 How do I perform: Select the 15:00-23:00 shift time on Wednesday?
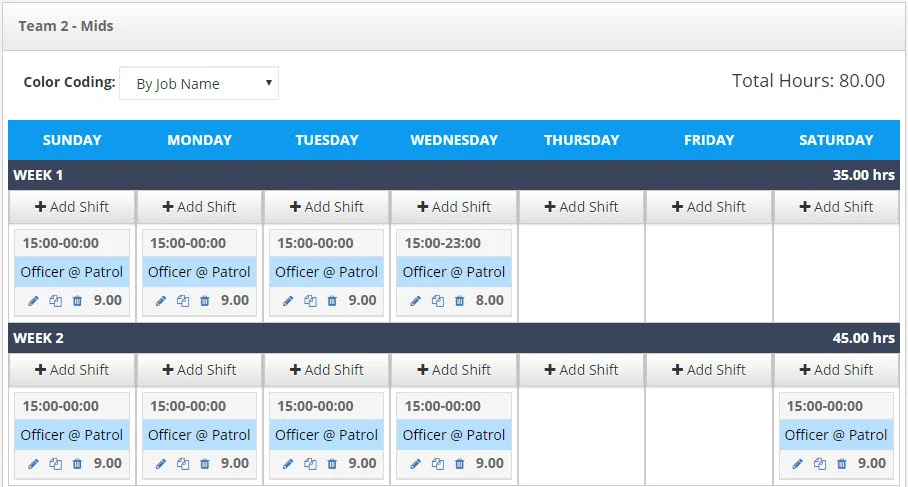(442, 243)
